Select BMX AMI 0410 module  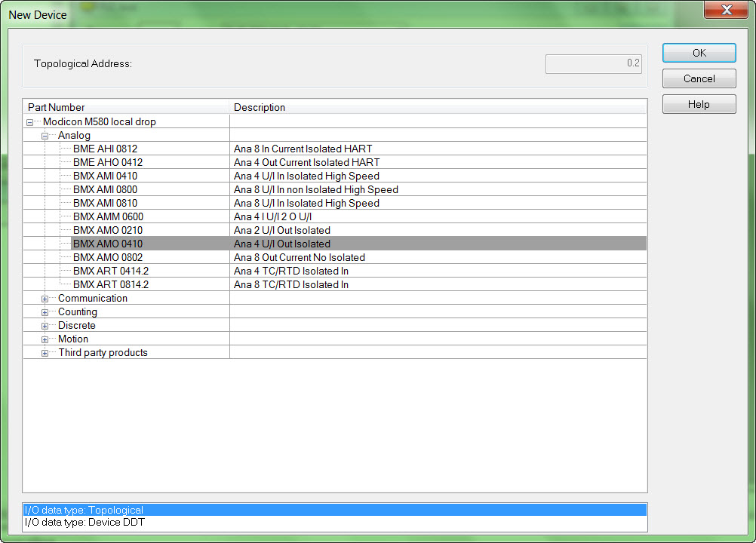[105, 176]
